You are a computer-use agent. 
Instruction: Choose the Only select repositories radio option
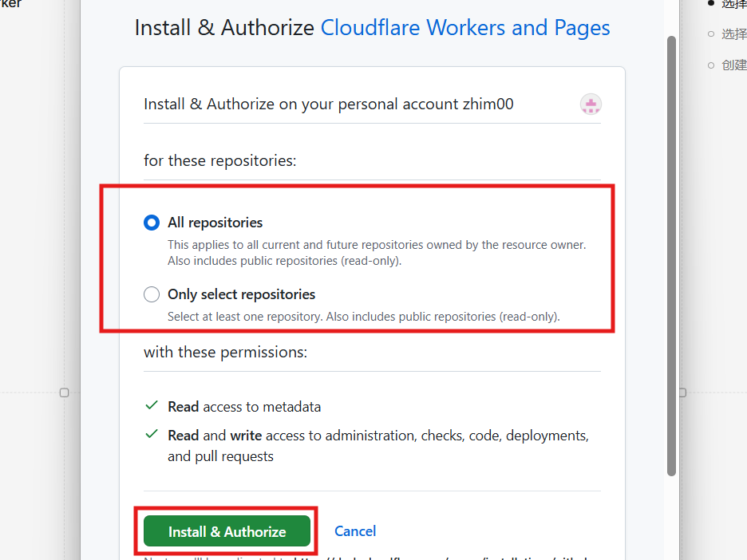click(152, 294)
